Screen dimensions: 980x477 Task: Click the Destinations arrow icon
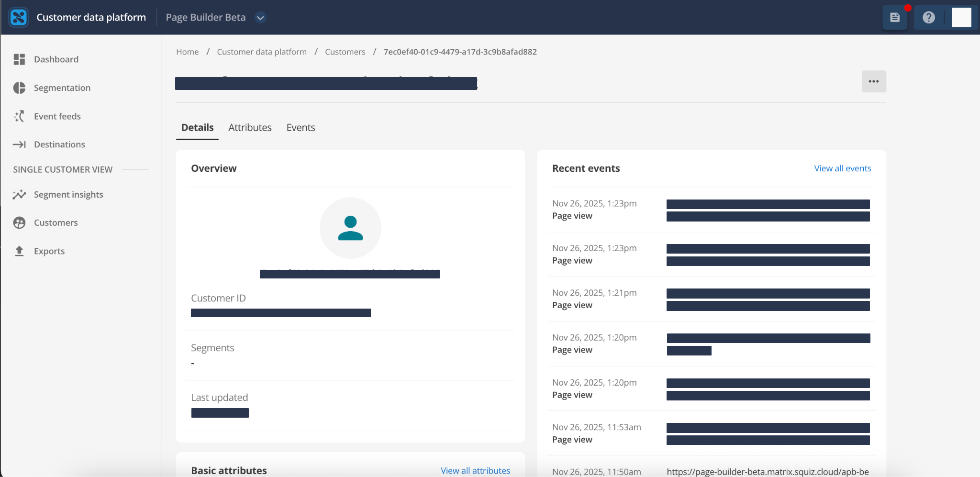[x=19, y=144]
